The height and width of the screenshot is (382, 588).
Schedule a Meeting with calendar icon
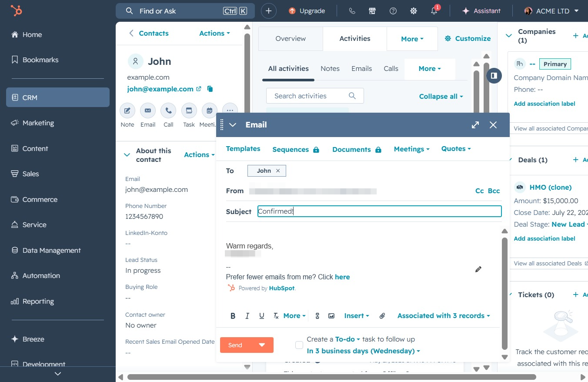(209, 111)
